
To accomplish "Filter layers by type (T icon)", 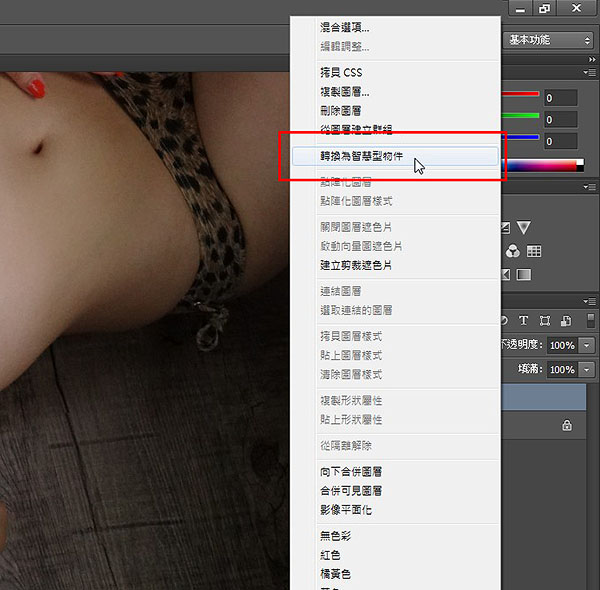I will [x=523, y=320].
